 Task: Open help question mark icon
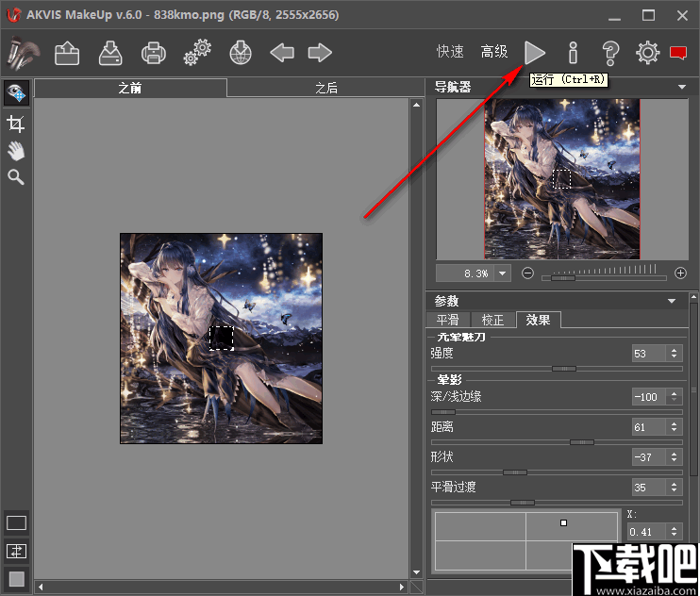click(x=610, y=53)
